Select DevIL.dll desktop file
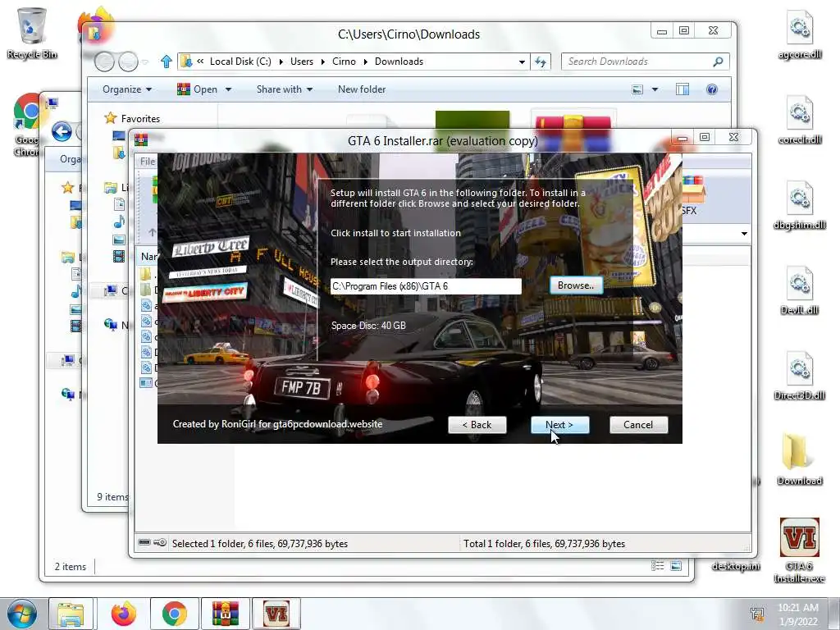 click(799, 290)
